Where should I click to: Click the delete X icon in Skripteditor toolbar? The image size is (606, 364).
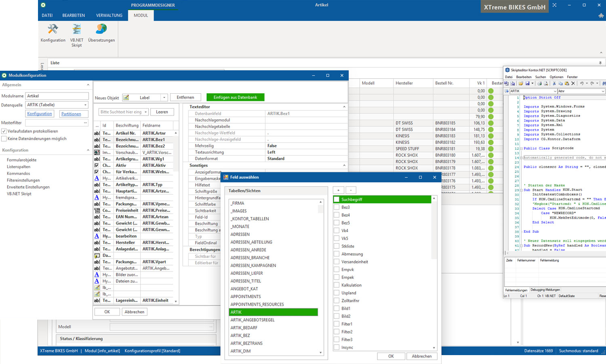(x=573, y=83)
